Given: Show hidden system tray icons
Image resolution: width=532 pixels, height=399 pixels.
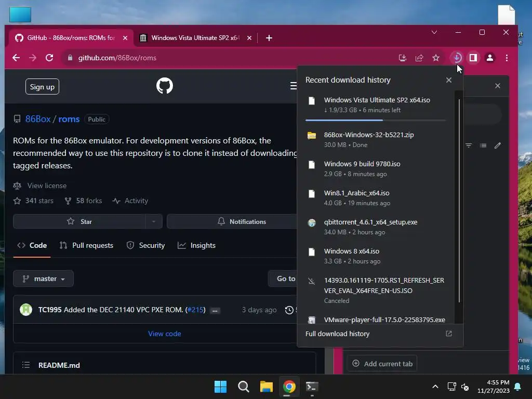Looking at the screenshot, I should point(435,387).
